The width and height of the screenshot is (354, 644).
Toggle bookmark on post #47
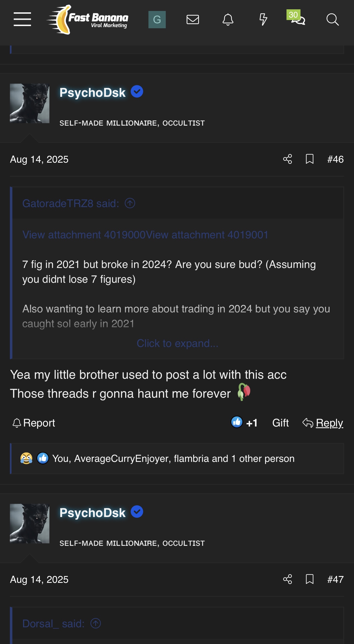(x=310, y=579)
